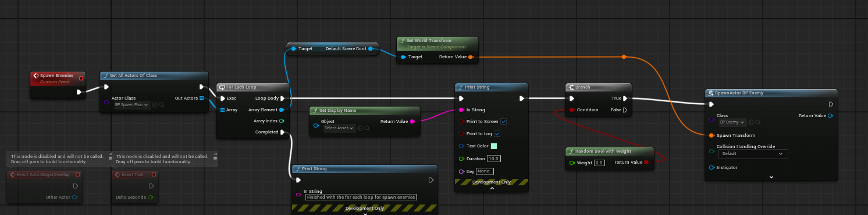The image size is (868, 215).
Task: Click the Other Actor output pin
Action: tap(75, 197)
